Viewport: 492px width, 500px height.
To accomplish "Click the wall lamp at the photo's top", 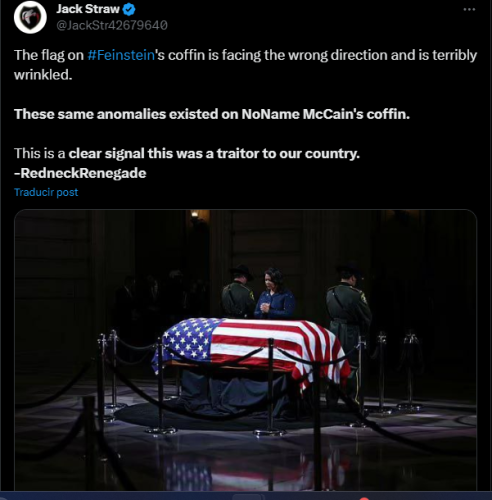I will point(195,214).
